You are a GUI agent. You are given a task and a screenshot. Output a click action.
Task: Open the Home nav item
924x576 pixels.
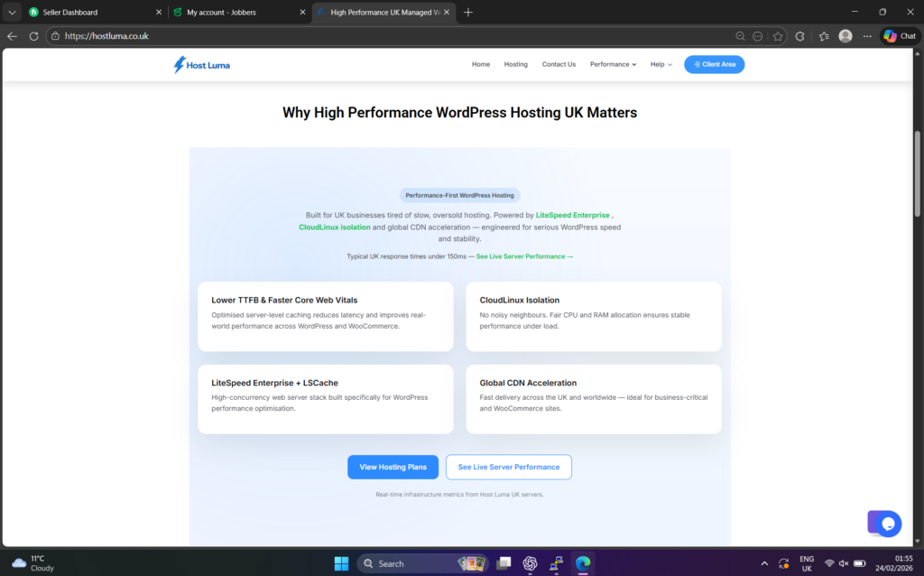point(480,64)
